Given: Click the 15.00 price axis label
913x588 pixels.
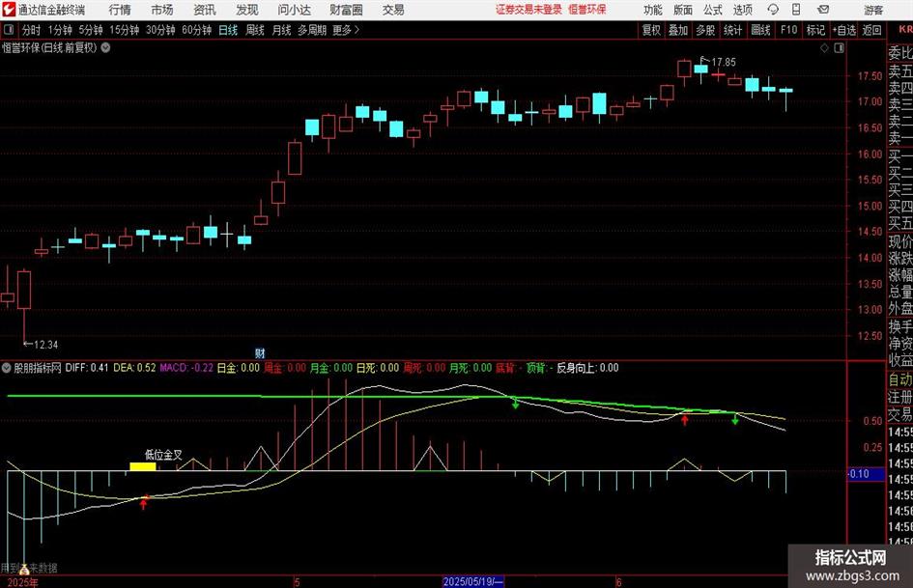Looking at the screenshot, I should pyautogui.click(x=870, y=206).
